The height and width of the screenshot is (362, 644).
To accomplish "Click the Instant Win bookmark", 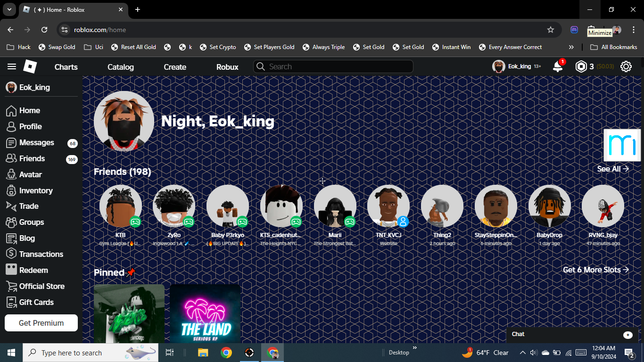I will 451,47.
